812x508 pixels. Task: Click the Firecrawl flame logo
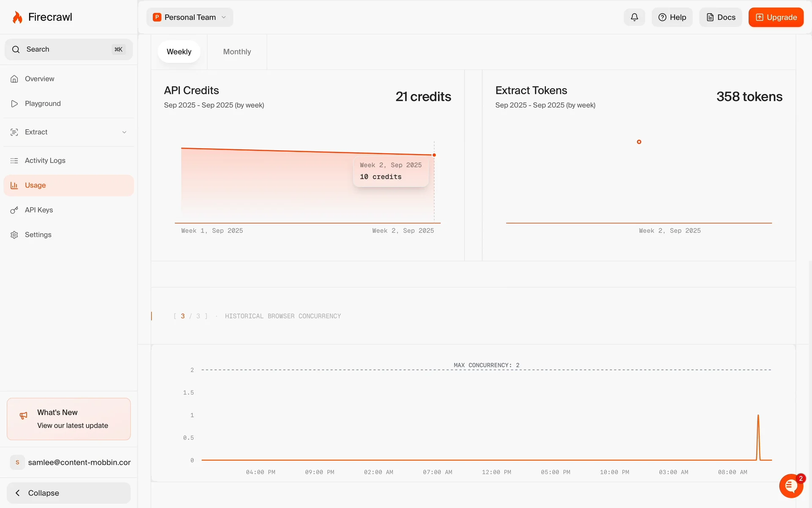[x=17, y=17]
